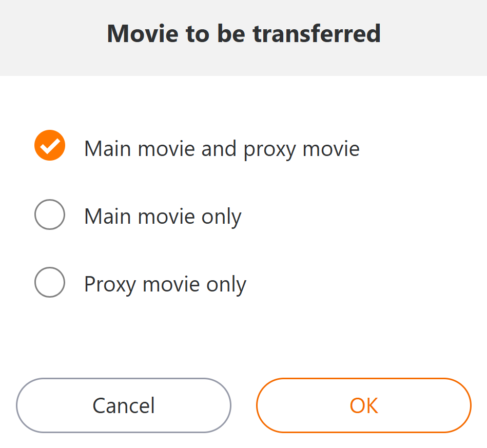The image size is (487, 448).
Task: Click the 'Main movie and proxy movie' label
Action: click(222, 149)
